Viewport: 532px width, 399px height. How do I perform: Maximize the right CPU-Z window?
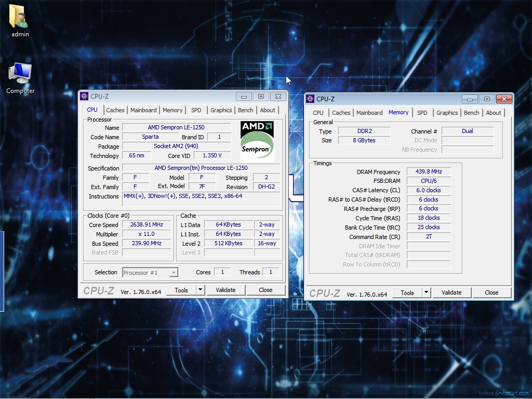tap(487, 99)
